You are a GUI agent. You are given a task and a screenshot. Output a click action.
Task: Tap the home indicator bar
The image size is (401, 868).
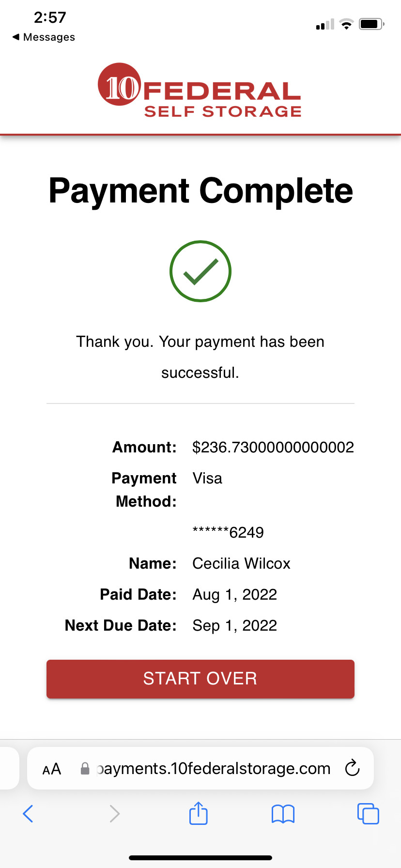click(200, 858)
